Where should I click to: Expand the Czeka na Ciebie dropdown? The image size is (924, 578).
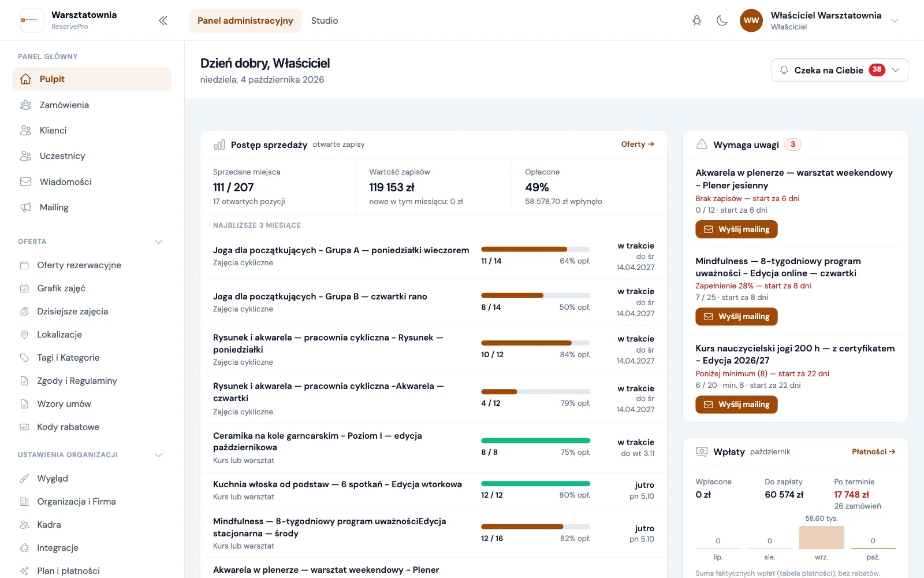point(840,70)
